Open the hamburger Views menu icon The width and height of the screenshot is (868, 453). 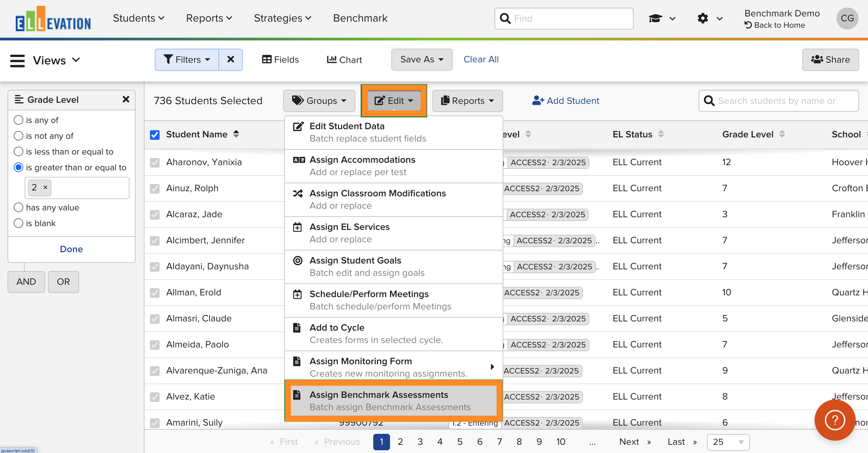click(17, 61)
